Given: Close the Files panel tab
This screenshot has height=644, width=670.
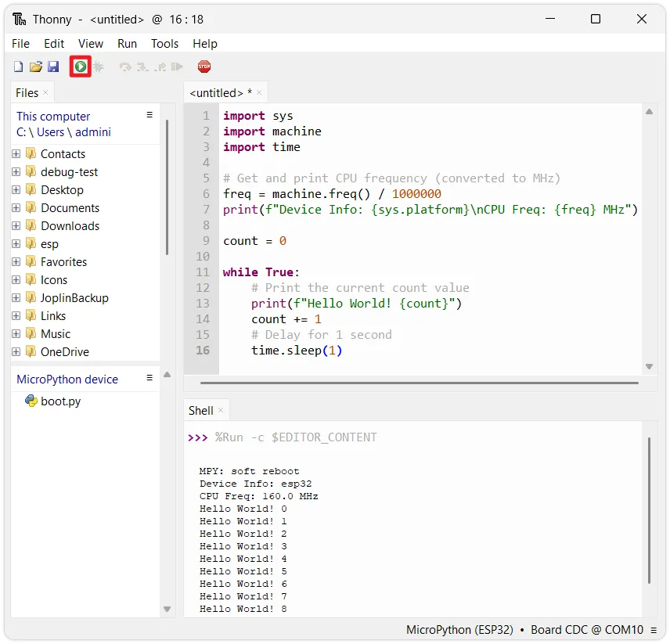Looking at the screenshot, I should click(x=45, y=92).
